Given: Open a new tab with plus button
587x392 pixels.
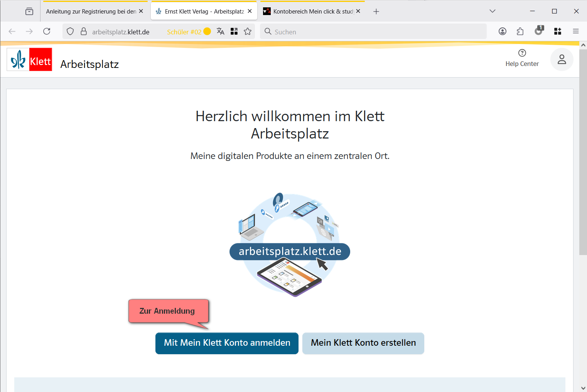Looking at the screenshot, I should pyautogui.click(x=376, y=12).
